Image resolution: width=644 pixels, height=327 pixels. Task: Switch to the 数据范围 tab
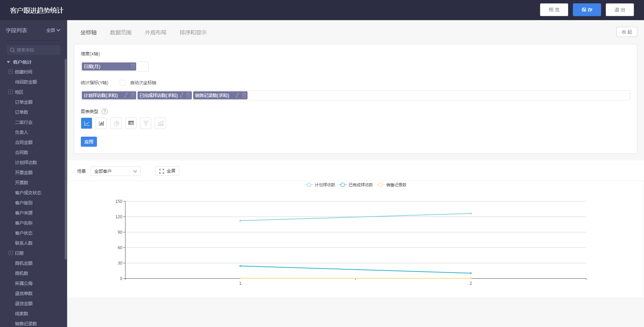click(121, 32)
